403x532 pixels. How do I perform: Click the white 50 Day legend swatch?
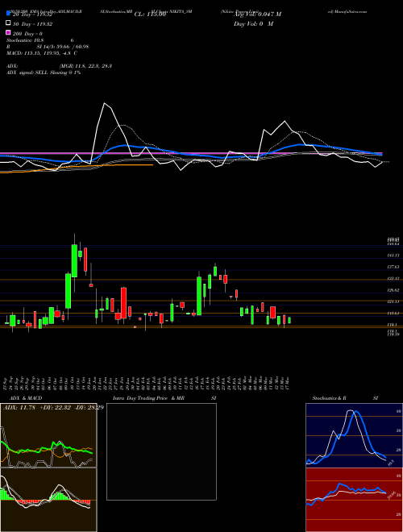pyautogui.click(x=9, y=23)
